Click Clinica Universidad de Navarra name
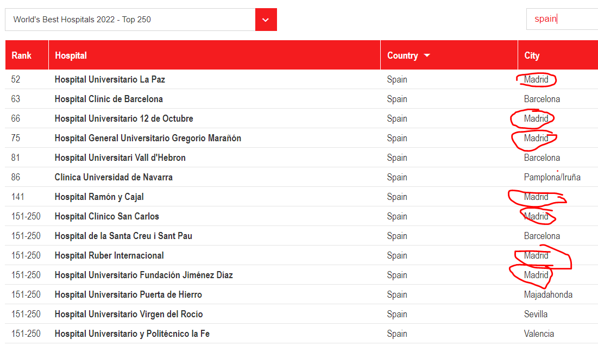This screenshot has height=364, width=598. pos(114,177)
